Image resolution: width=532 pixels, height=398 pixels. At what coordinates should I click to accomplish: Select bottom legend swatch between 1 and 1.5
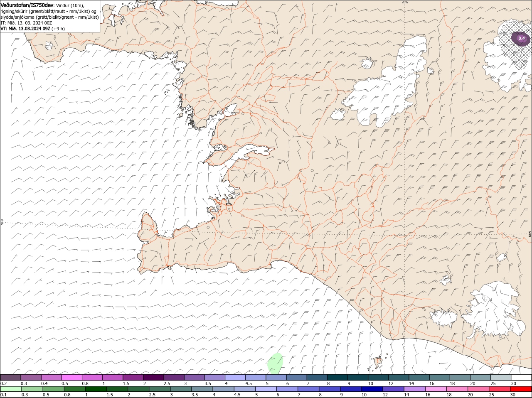96,389
